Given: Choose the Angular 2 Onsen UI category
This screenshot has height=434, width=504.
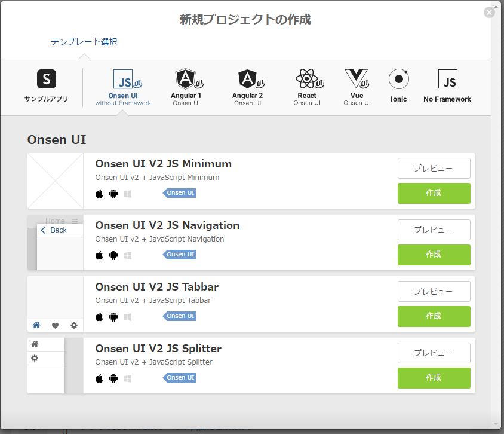Looking at the screenshot, I should [x=247, y=87].
